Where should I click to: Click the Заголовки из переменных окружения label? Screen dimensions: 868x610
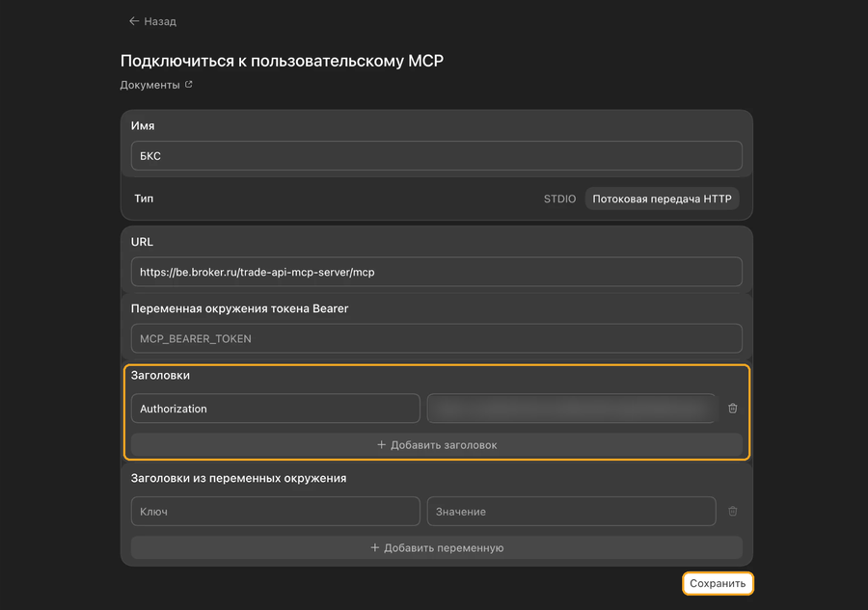(x=238, y=478)
